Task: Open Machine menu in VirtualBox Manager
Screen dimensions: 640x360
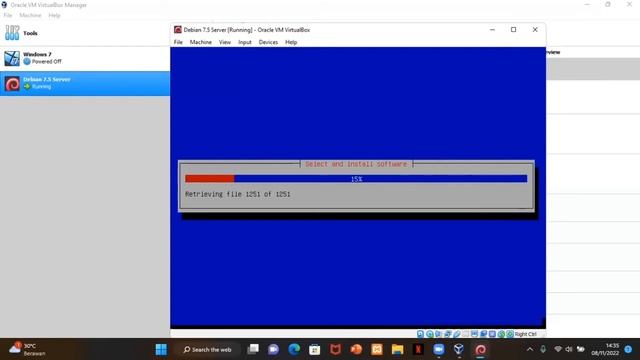Action: (x=30, y=16)
